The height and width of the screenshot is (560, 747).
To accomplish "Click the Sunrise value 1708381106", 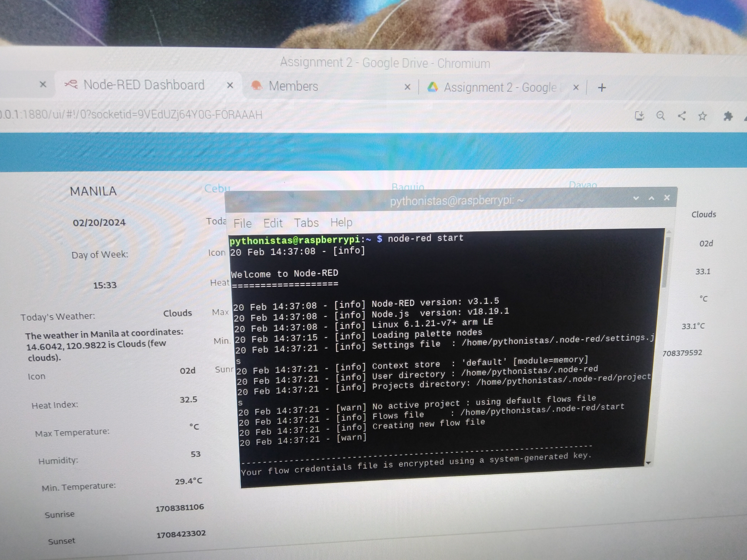I will pos(180,508).
